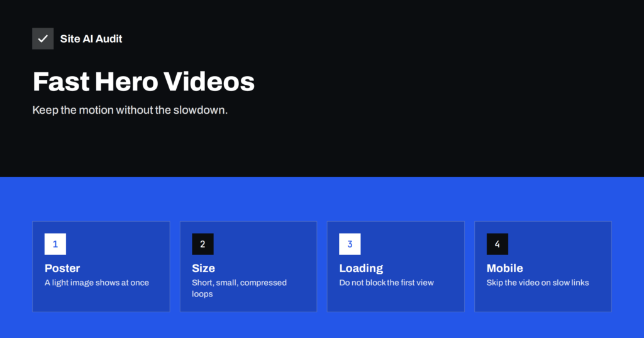Select the number 4 badge

[497, 244]
